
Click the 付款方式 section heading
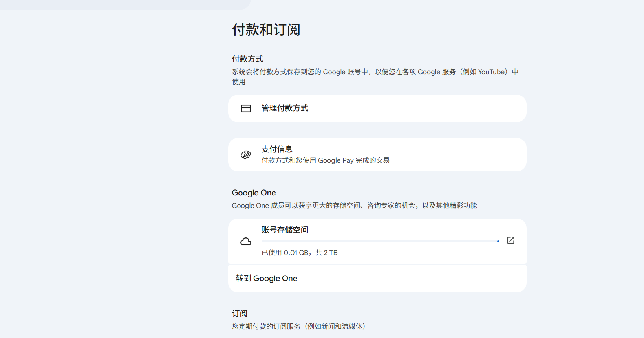click(247, 59)
